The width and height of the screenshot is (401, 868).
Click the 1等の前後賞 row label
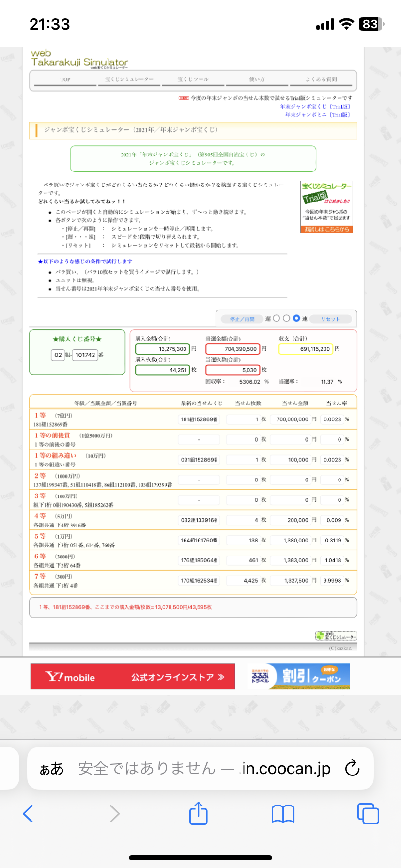click(73, 435)
